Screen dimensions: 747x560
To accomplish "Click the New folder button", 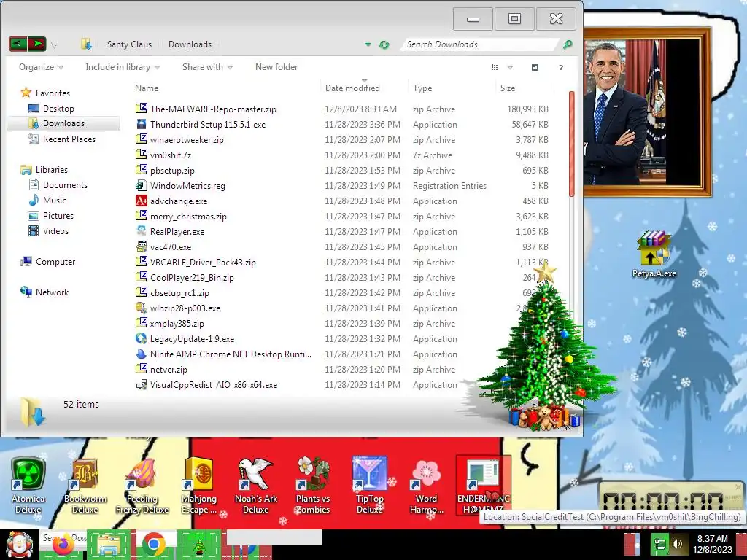I will [x=276, y=67].
